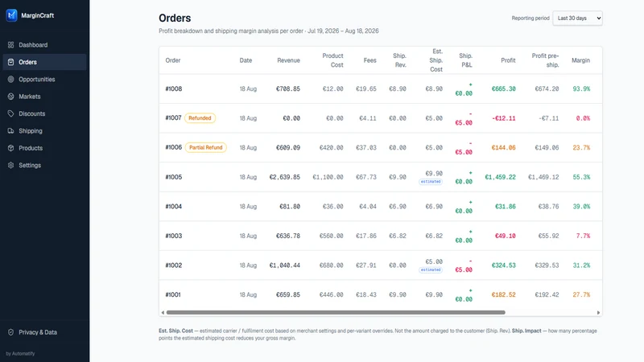This screenshot has height=362, width=644.
Task: Click profit pre-ship value €192.42
Action: pyautogui.click(x=547, y=294)
